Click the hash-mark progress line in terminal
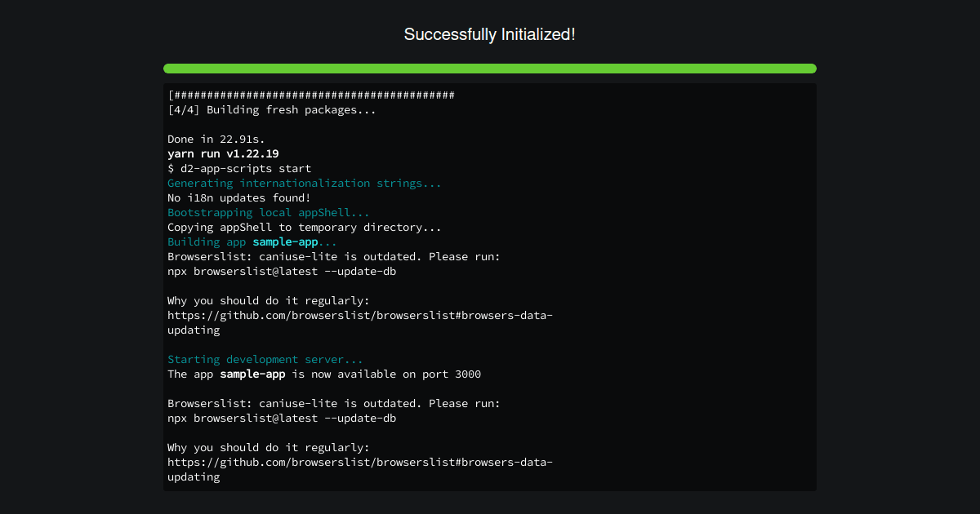This screenshot has height=514, width=980. [x=311, y=95]
